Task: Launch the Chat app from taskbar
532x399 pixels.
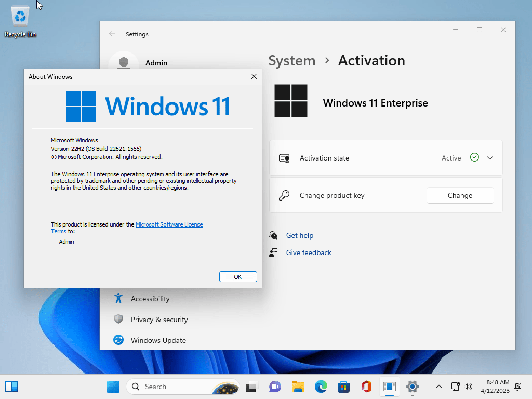Action: tap(275, 387)
